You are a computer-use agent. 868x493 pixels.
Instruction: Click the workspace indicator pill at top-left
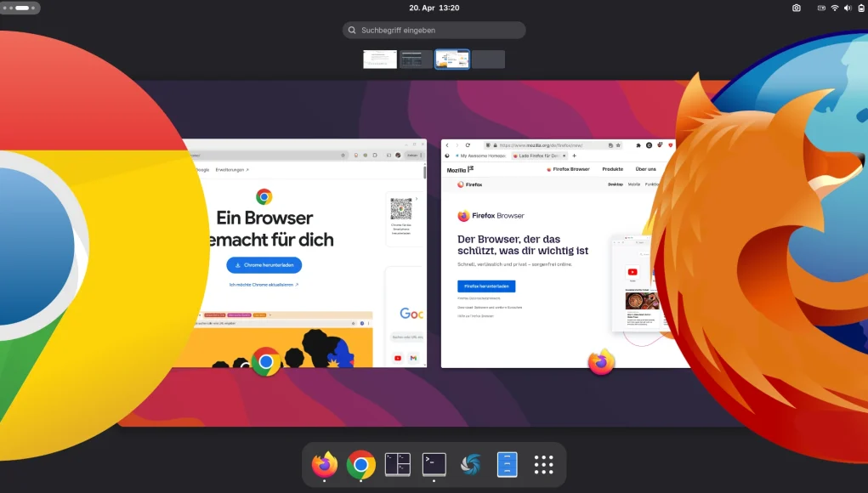tap(20, 8)
